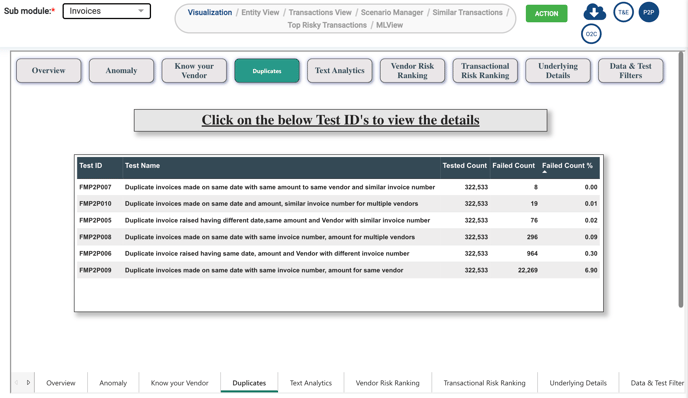This screenshot has height=398, width=688.
Task: Click the Transactional Risk Ranking button
Action: (x=485, y=71)
